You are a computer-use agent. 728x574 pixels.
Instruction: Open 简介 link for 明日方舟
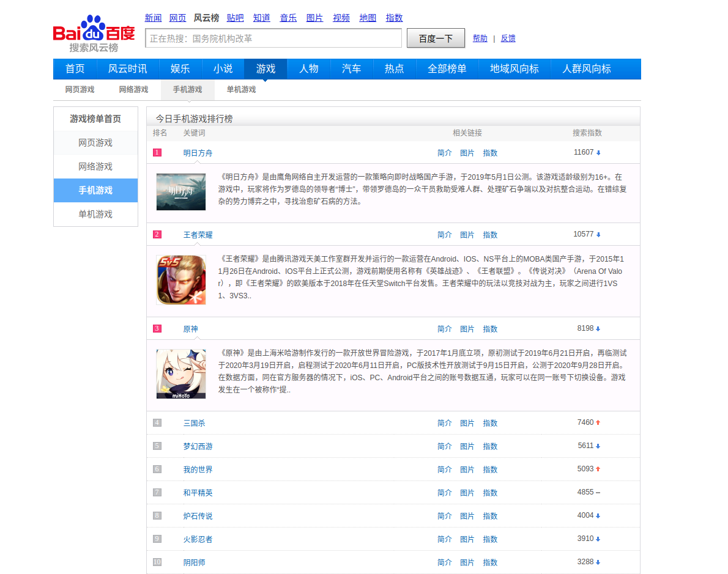pyautogui.click(x=444, y=153)
